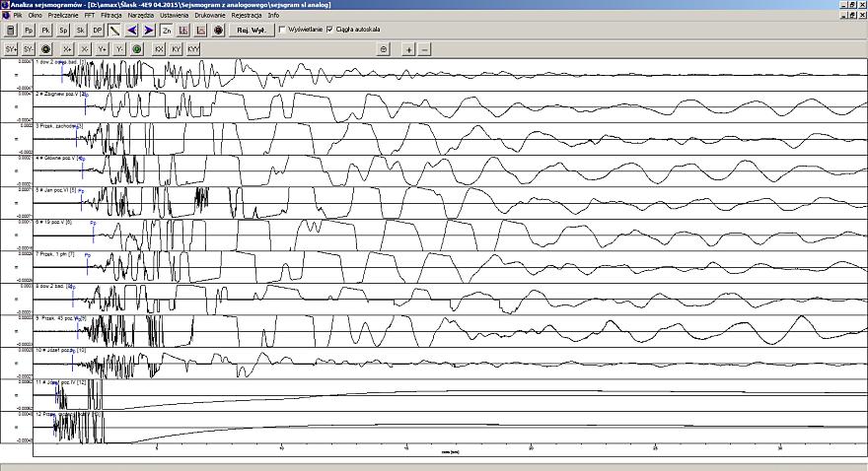
Task: Select channel 5 Jan poz.VI label
Action: (56, 190)
